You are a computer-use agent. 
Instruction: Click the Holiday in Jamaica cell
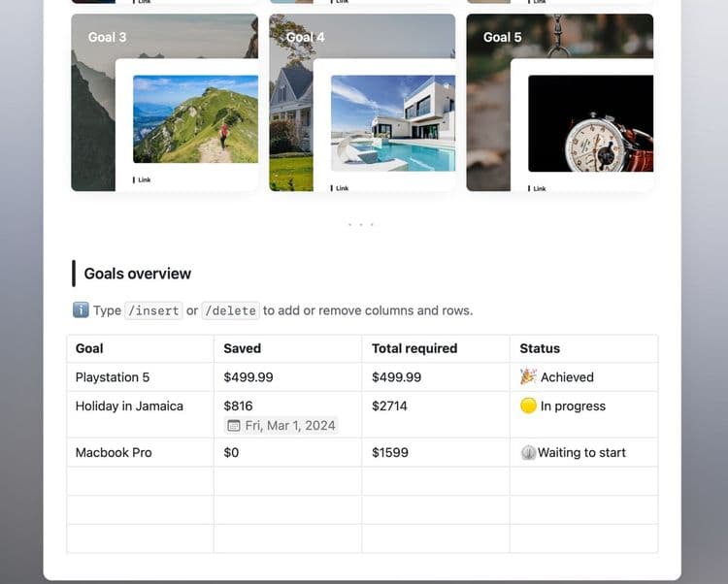pyautogui.click(x=140, y=414)
